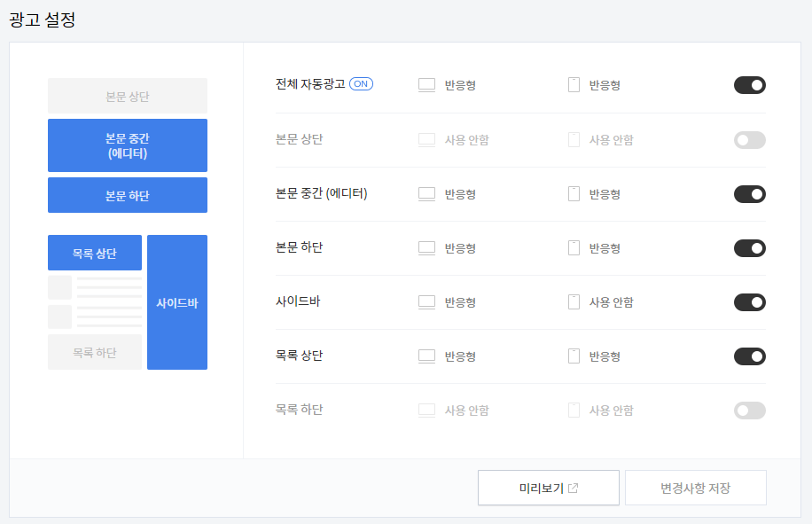
Task: Click the mobile icon in 사이드바 row
Action: click(x=574, y=301)
